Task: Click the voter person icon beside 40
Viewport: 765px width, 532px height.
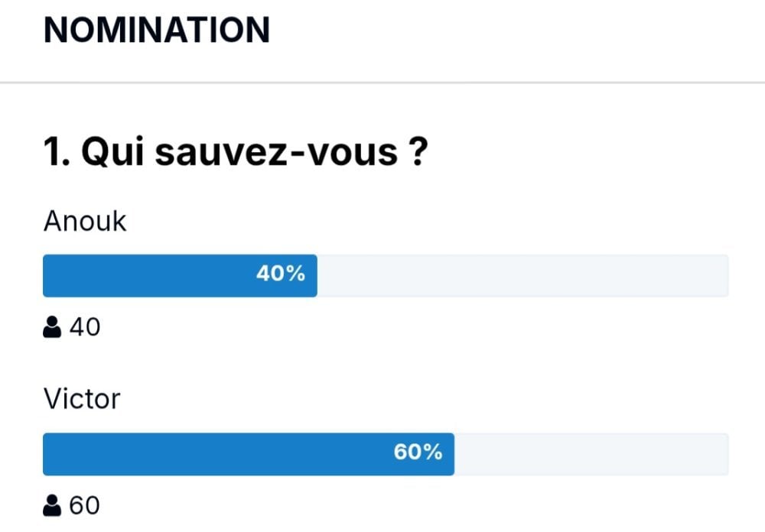Action: click(x=52, y=326)
